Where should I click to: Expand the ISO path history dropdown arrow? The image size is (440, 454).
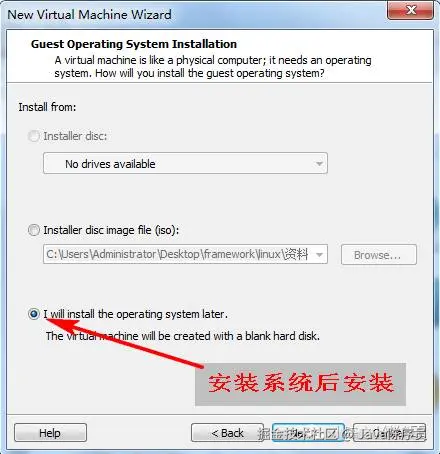pos(319,255)
